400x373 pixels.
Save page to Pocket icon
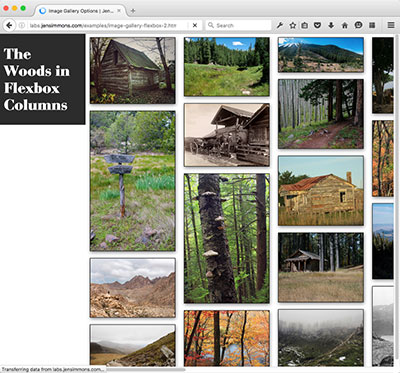tap(317, 25)
